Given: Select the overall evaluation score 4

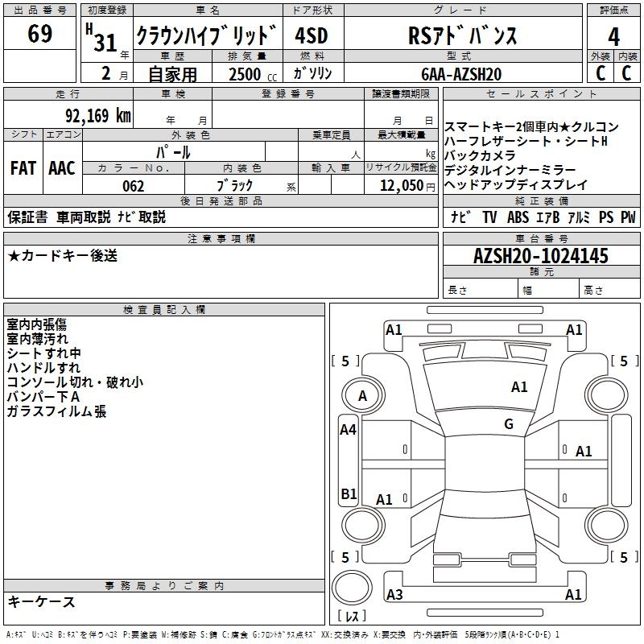Looking at the screenshot, I should [x=613, y=36].
